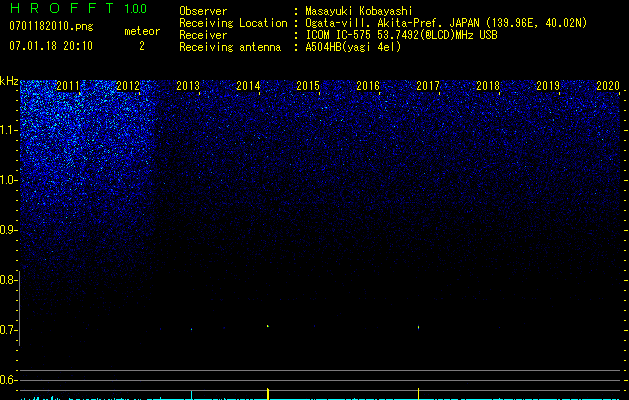Click the yellow detection spike below 2017
Viewport: 629px width, 400px height.
tap(418, 394)
